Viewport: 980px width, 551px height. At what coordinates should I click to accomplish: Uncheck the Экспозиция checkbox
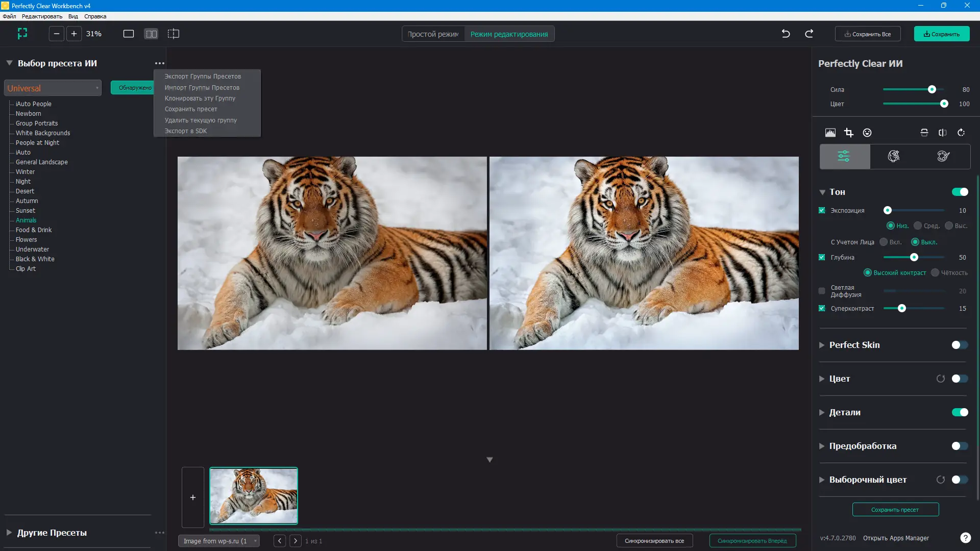coord(822,210)
